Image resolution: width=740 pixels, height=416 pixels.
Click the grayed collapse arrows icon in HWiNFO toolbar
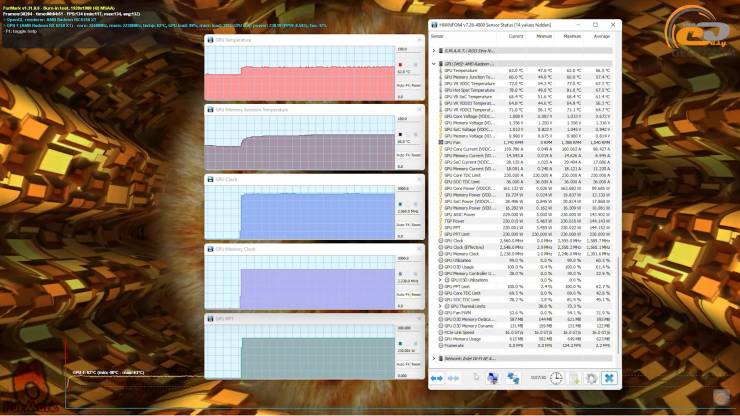[454, 378]
